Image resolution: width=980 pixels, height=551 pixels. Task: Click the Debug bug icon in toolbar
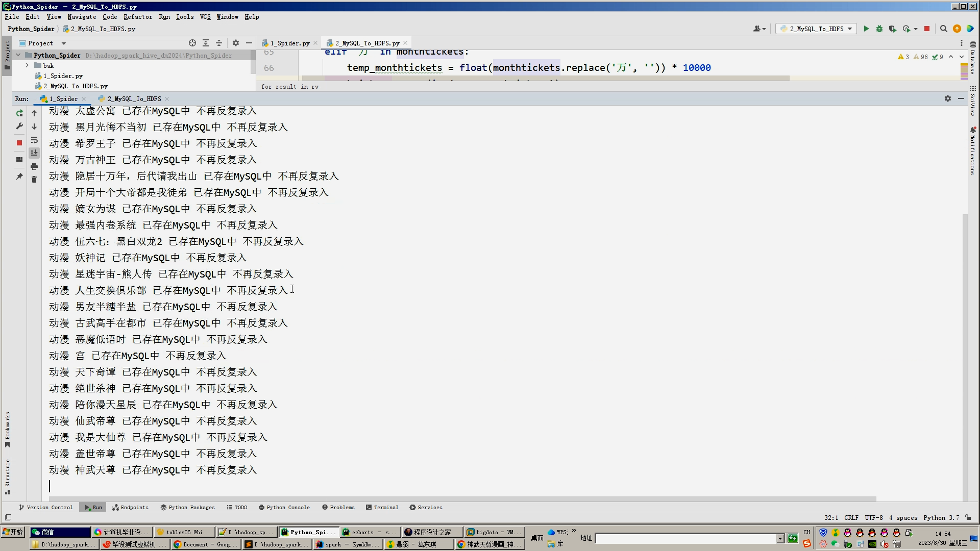[x=879, y=29]
